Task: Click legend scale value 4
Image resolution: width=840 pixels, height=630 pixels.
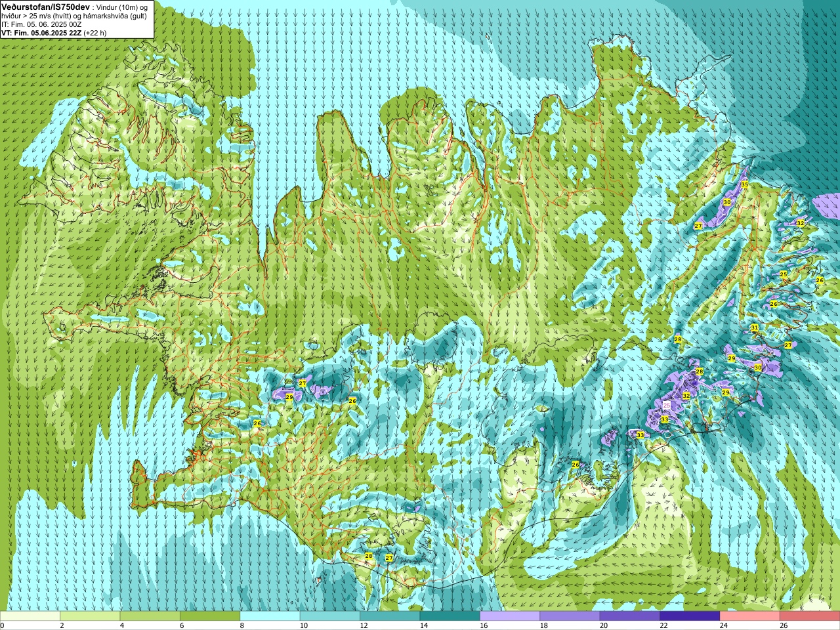Action: pos(121,625)
